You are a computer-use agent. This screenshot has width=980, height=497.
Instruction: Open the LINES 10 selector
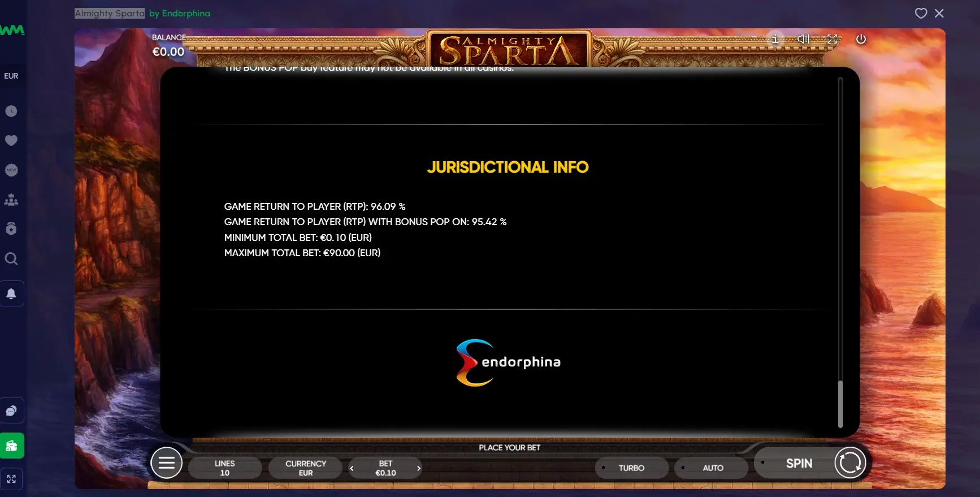tap(225, 468)
